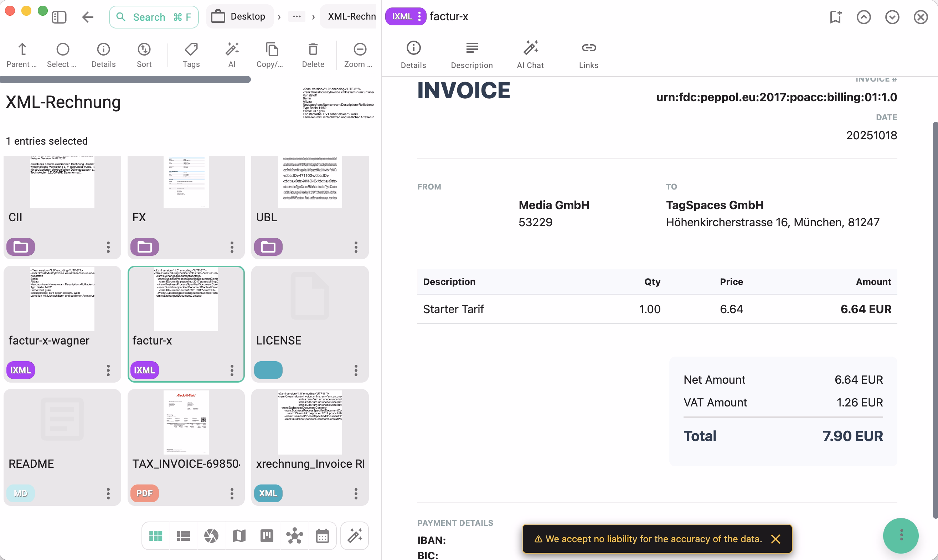Click IXML badge on factur-x tile

coord(145,370)
